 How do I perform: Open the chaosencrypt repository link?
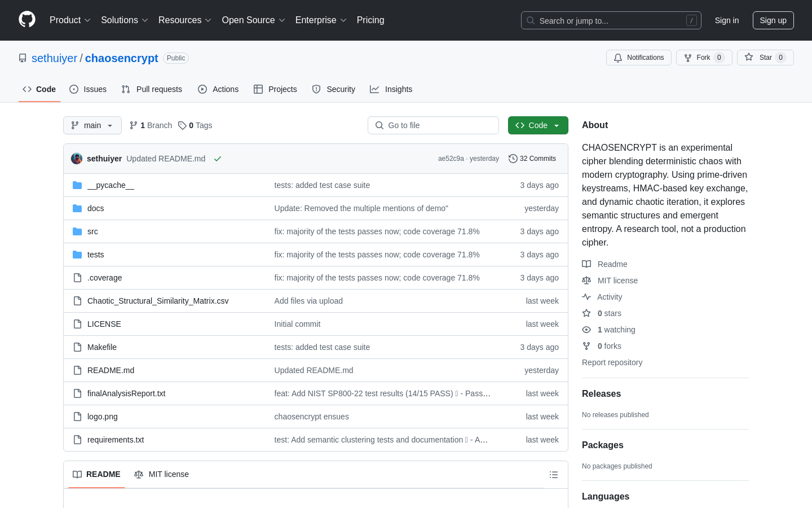coord(122,58)
